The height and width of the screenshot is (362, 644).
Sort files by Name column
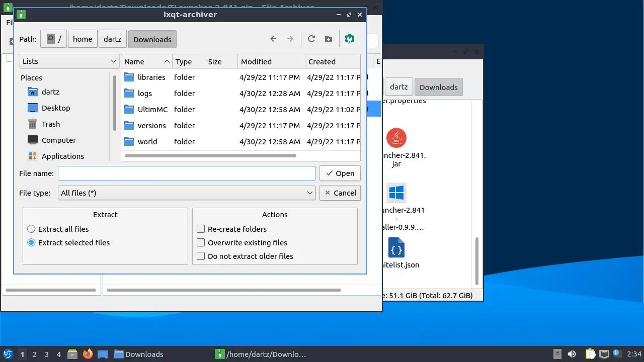tap(147, 61)
